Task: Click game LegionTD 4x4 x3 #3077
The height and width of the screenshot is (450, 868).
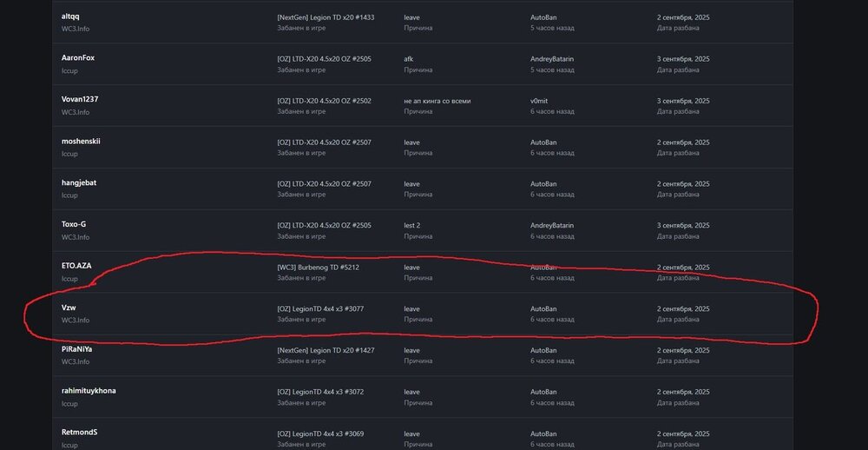Action: (320, 308)
